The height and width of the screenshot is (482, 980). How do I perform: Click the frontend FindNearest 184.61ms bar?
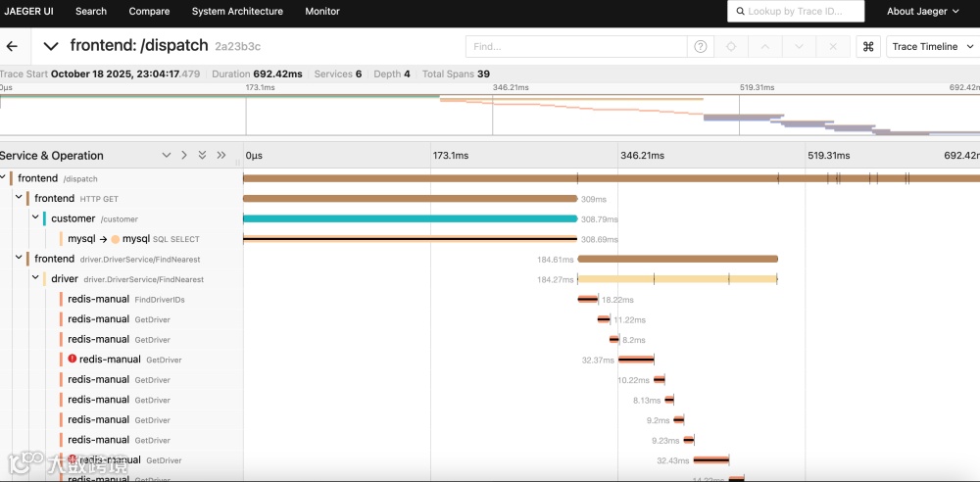(x=677, y=259)
